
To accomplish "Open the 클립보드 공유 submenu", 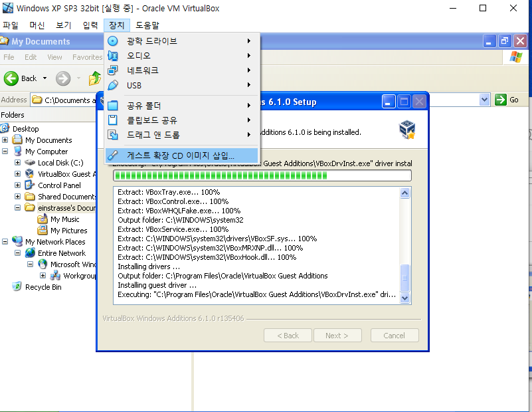I will pos(181,120).
